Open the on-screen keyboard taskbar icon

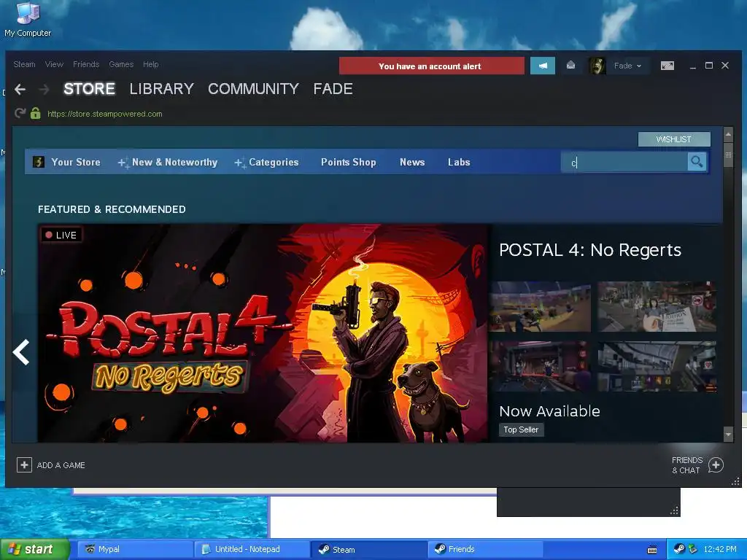coord(652,550)
